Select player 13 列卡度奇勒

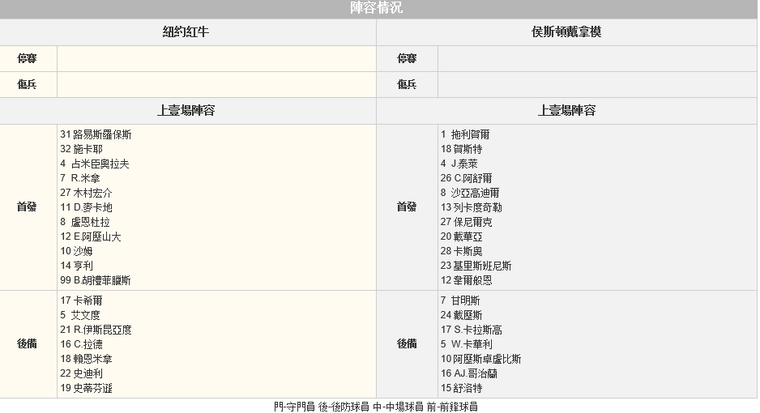[471, 207]
